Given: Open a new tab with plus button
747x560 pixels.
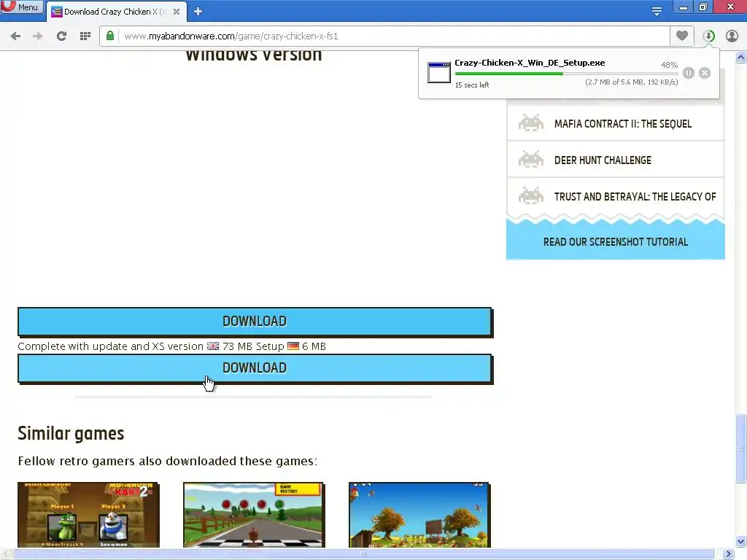Looking at the screenshot, I should (x=198, y=12).
